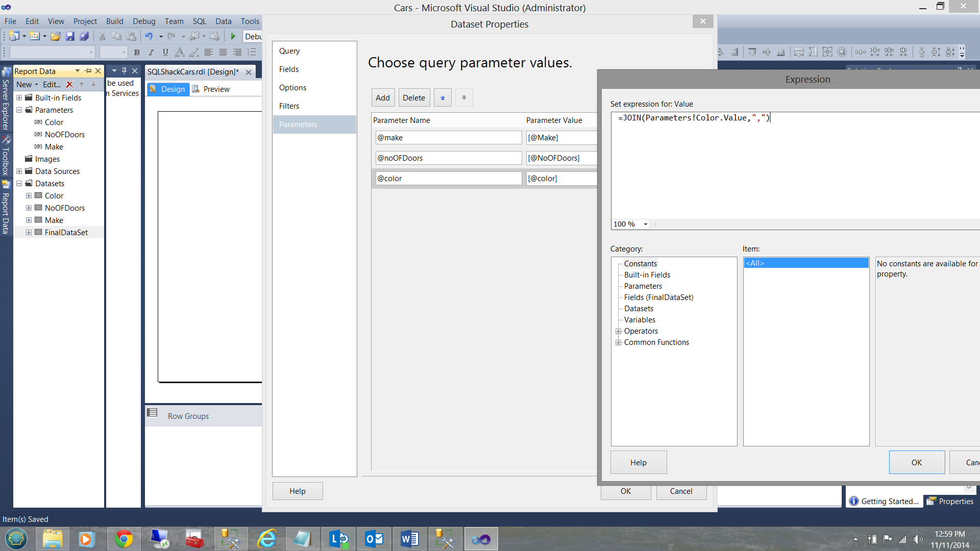
Task: Expand the Common Functions category
Action: [x=618, y=342]
